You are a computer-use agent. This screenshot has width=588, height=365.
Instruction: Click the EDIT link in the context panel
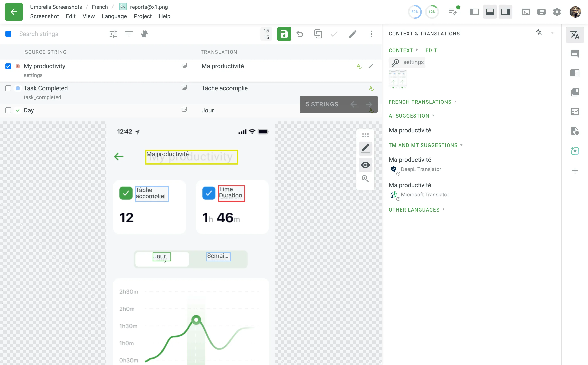431,50
